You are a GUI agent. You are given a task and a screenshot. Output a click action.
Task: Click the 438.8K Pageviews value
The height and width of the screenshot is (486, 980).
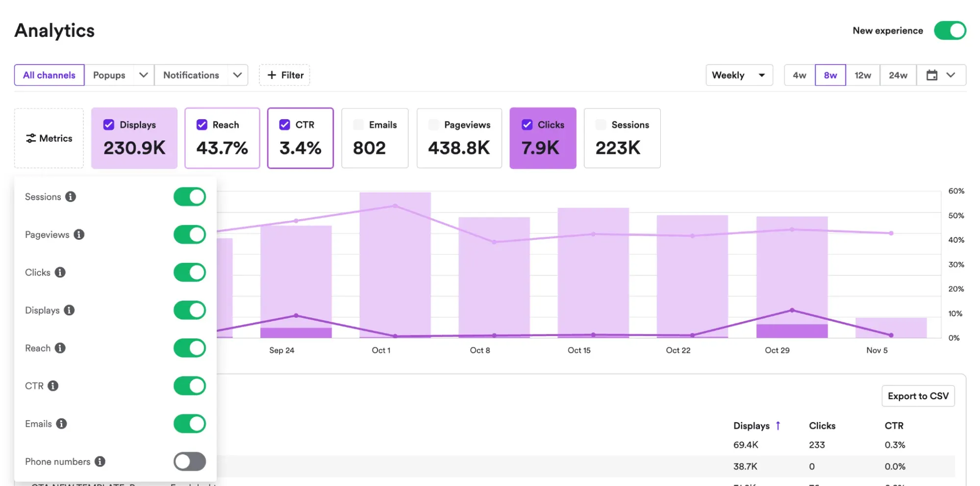point(459,148)
